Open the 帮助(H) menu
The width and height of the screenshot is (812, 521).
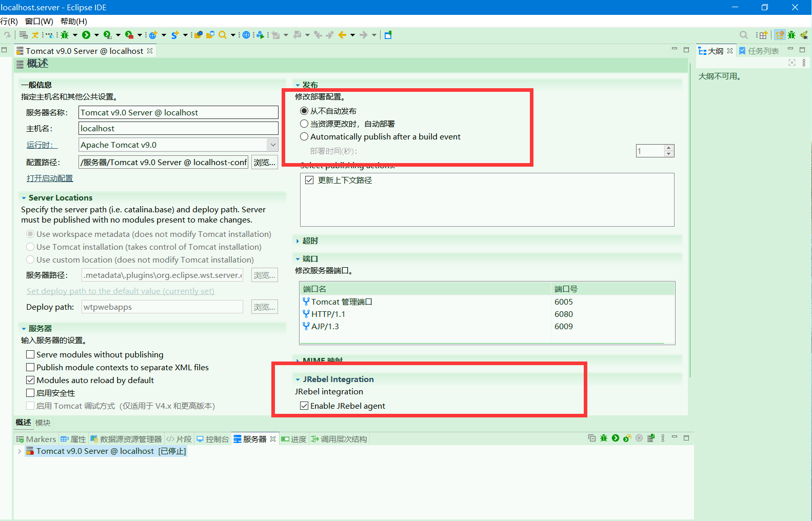[74, 21]
